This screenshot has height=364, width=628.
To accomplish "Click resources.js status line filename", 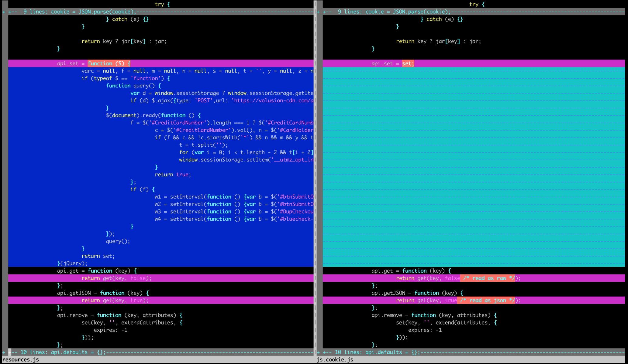I will [x=21, y=360].
